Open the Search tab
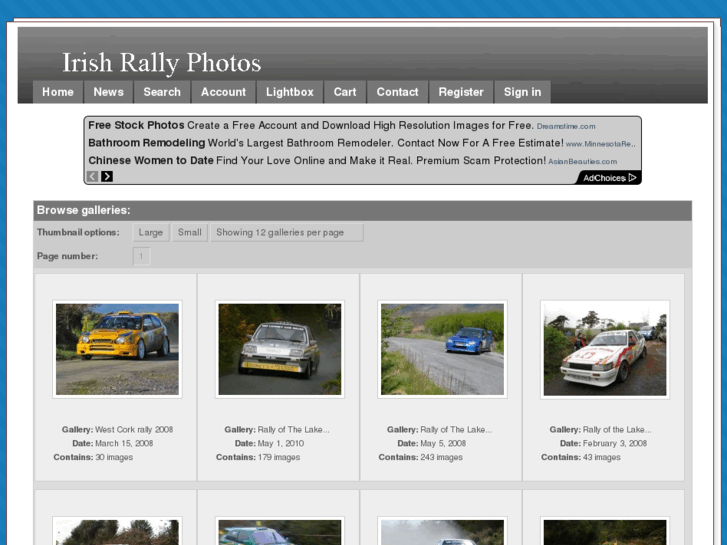The height and width of the screenshot is (545, 727). point(162,92)
